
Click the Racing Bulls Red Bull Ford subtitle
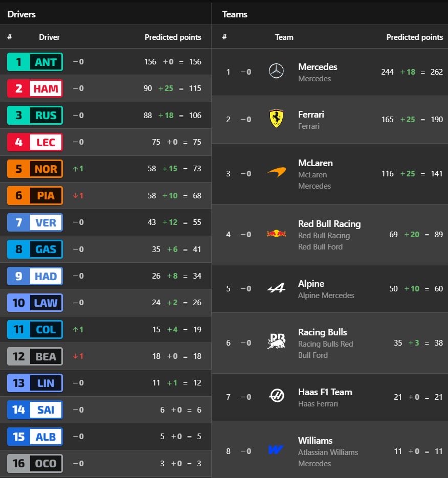[x=325, y=350]
